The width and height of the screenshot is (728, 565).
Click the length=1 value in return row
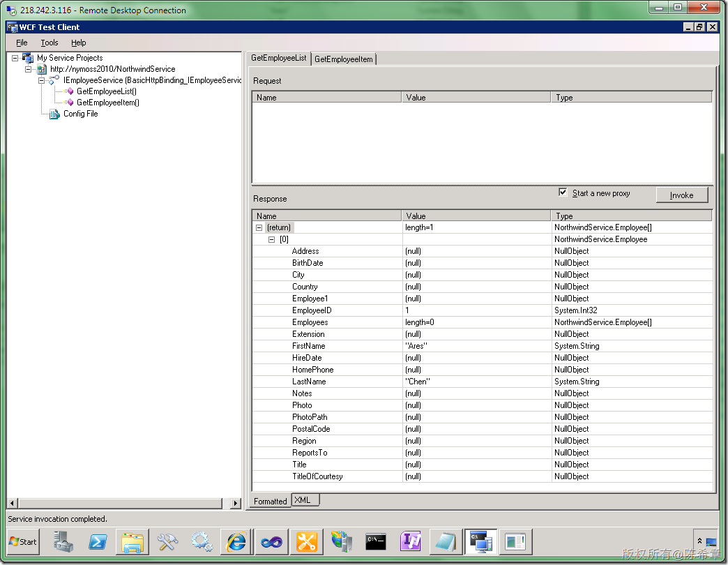[477, 227]
